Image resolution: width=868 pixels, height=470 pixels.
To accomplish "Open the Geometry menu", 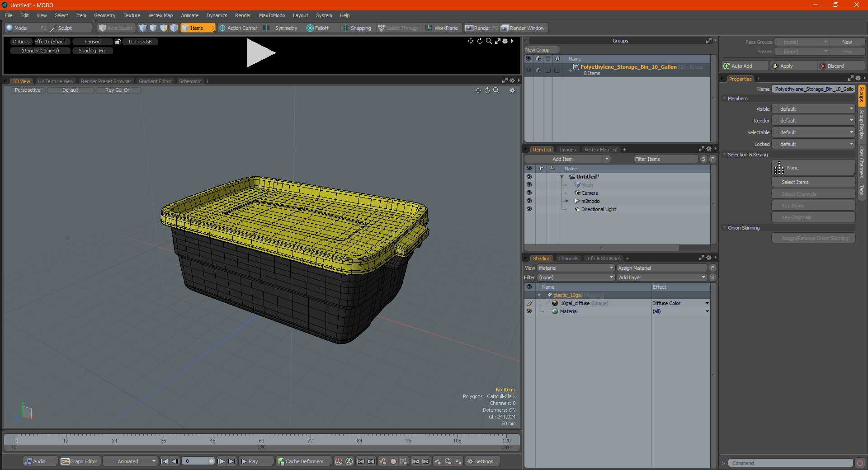I will [104, 15].
